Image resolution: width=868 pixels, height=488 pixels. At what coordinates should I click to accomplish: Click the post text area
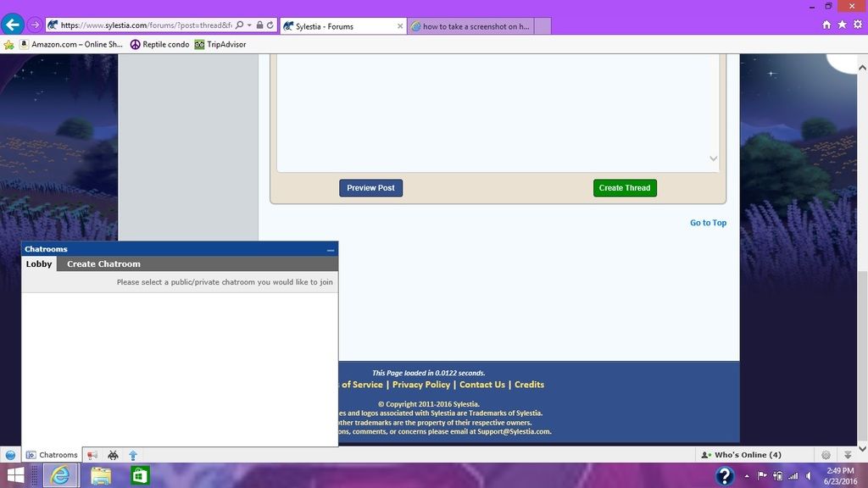click(x=496, y=110)
